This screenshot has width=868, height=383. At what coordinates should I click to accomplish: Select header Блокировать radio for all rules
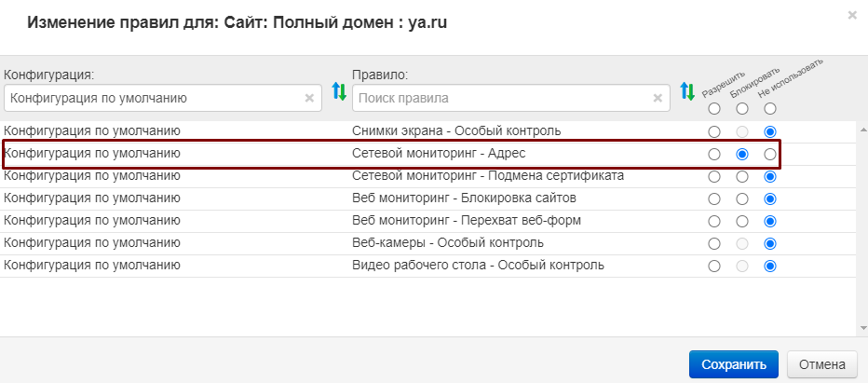[742, 109]
